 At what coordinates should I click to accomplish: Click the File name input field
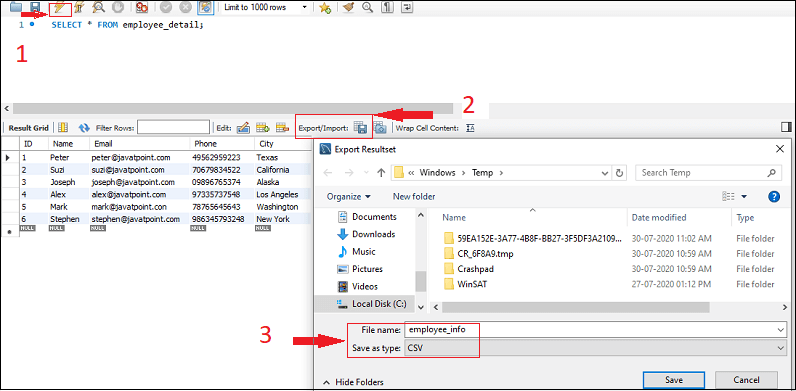595,330
